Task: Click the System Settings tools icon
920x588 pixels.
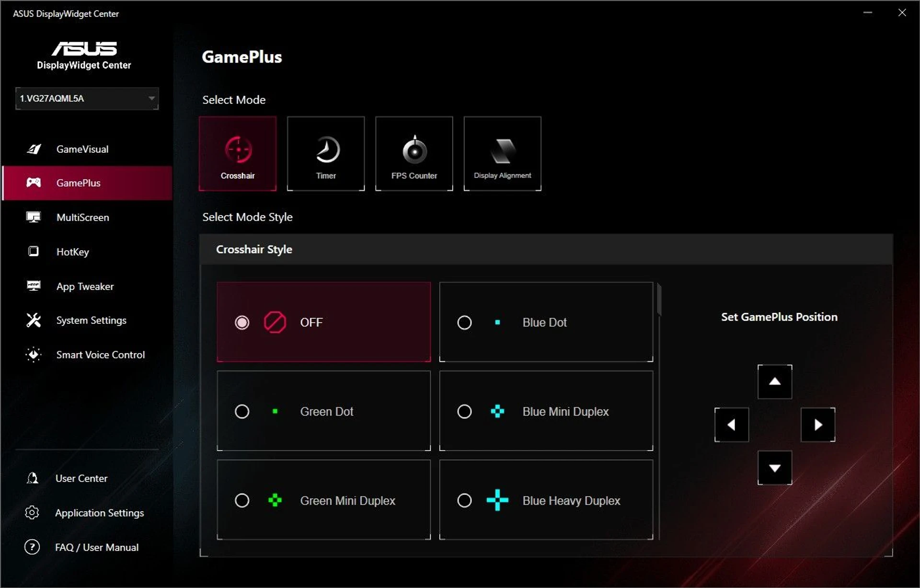Action: (34, 320)
